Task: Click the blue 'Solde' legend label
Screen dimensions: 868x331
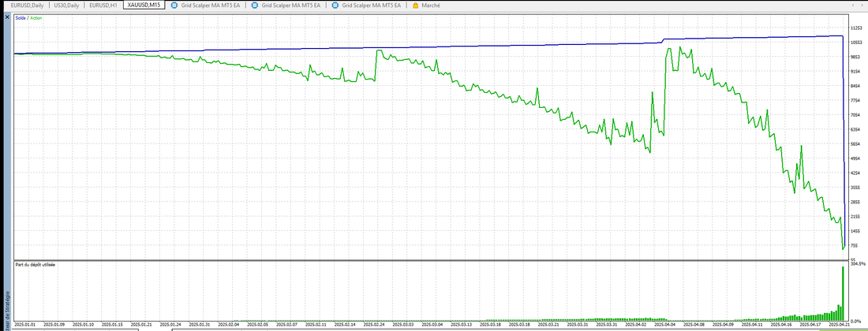Action: tap(21, 18)
